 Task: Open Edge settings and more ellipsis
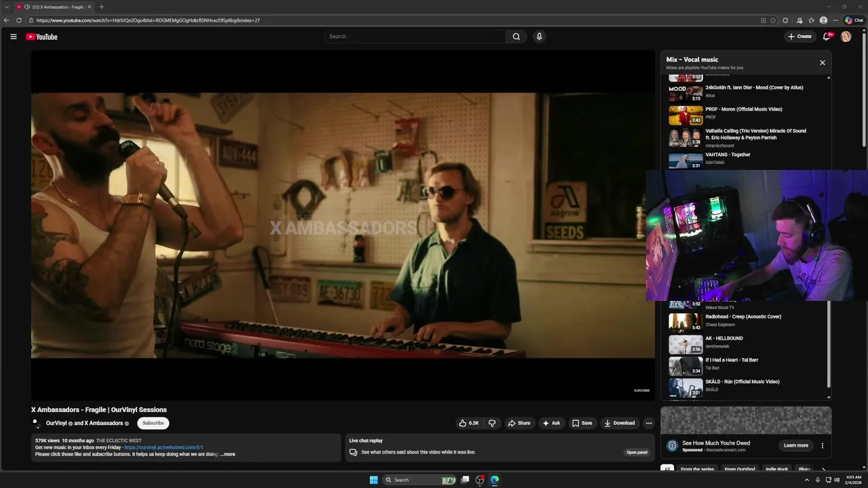835,20
